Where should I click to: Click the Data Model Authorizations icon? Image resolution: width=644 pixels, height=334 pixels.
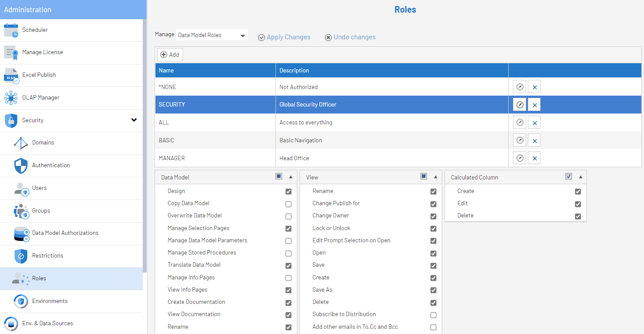coord(21,233)
